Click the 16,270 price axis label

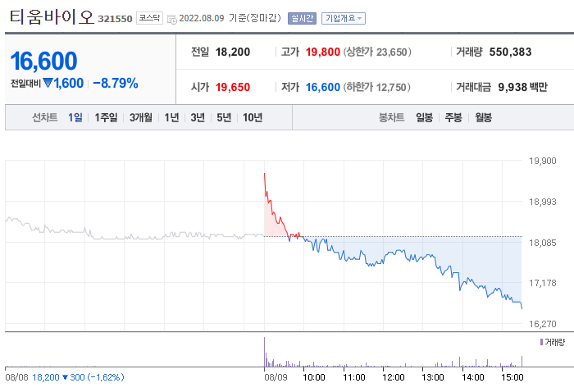pyautogui.click(x=543, y=324)
